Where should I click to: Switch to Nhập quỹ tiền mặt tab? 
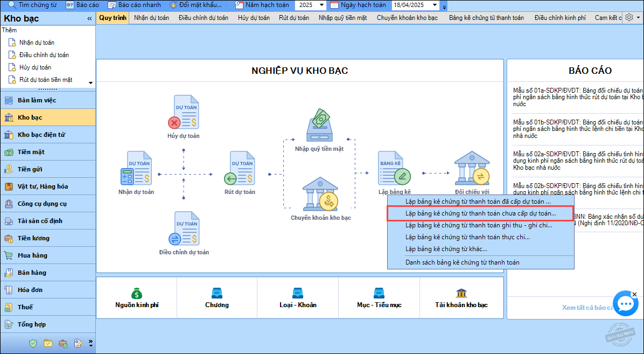[343, 18]
